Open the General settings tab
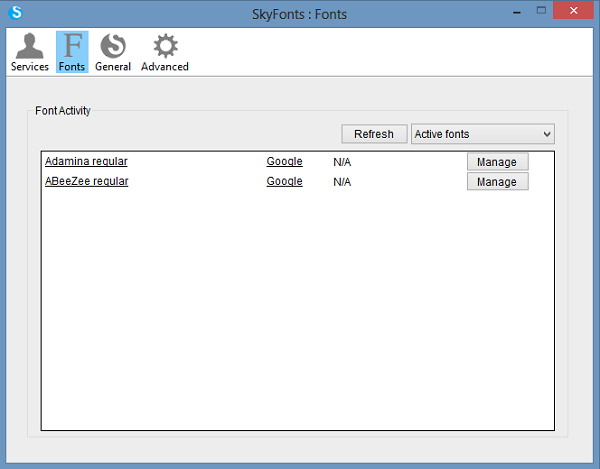 pos(113,52)
